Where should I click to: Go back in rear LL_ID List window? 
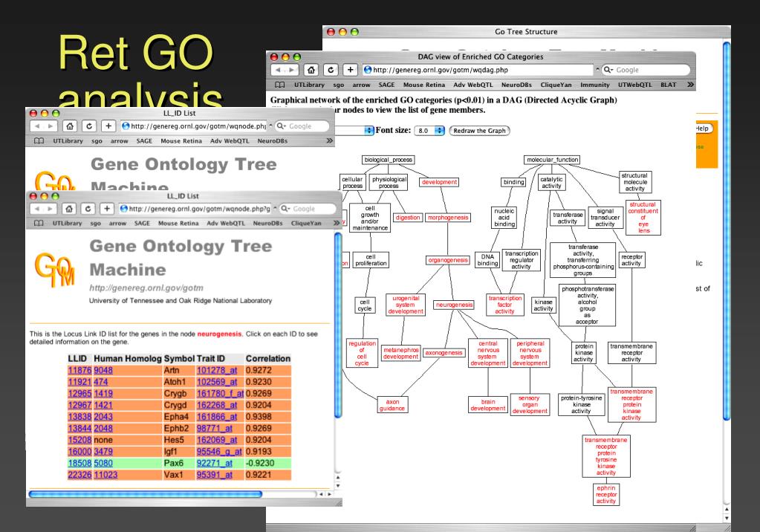click(37, 126)
